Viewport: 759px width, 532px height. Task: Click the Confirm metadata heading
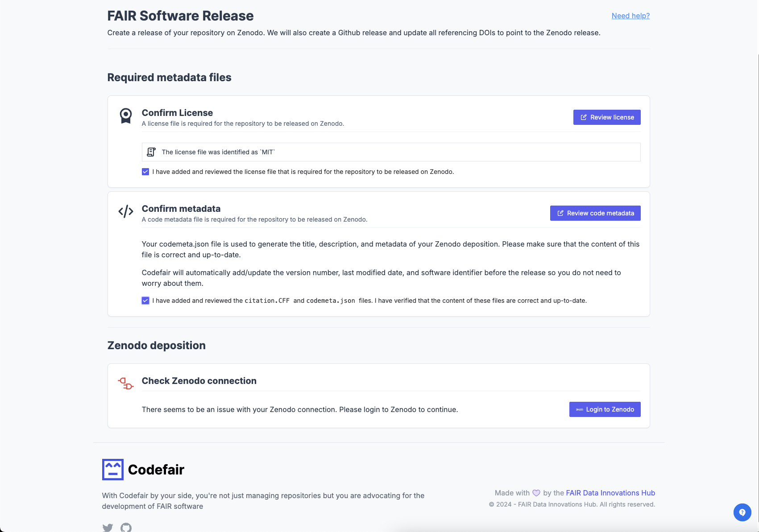[x=181, y=209]
